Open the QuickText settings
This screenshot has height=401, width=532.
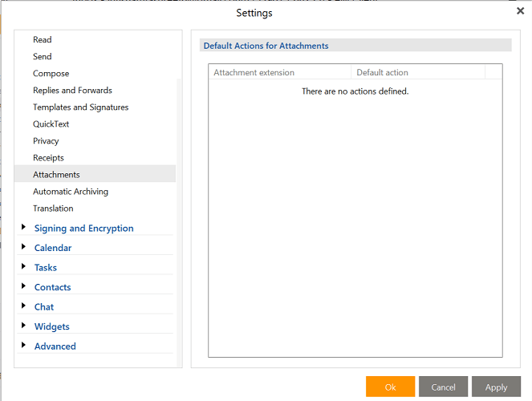tap(51, 124)
